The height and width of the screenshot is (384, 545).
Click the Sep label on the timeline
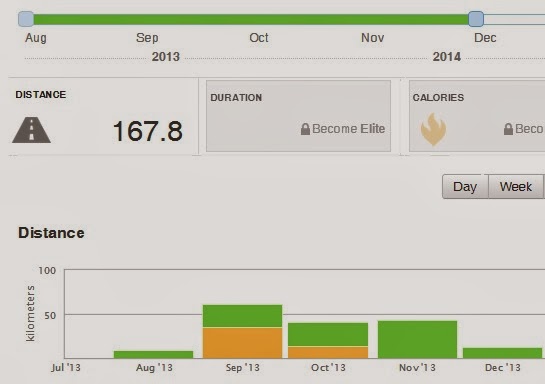coord(147,38)
